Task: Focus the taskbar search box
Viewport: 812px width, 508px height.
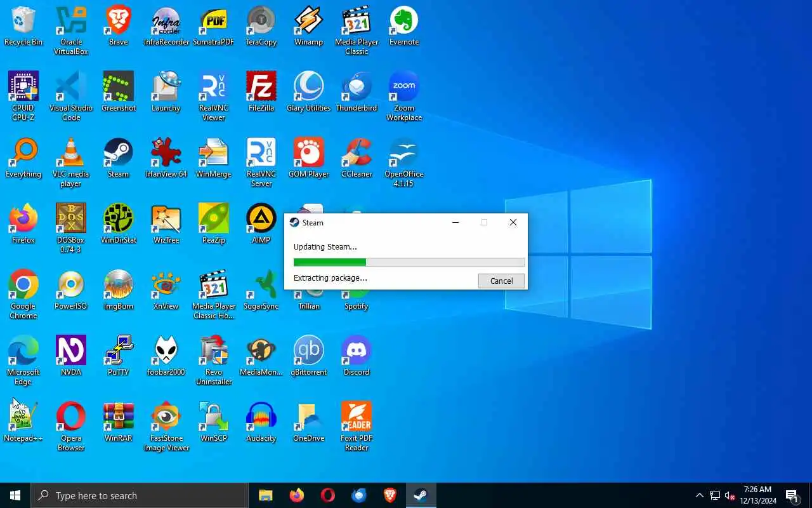Action: click(x=140, y=495)
